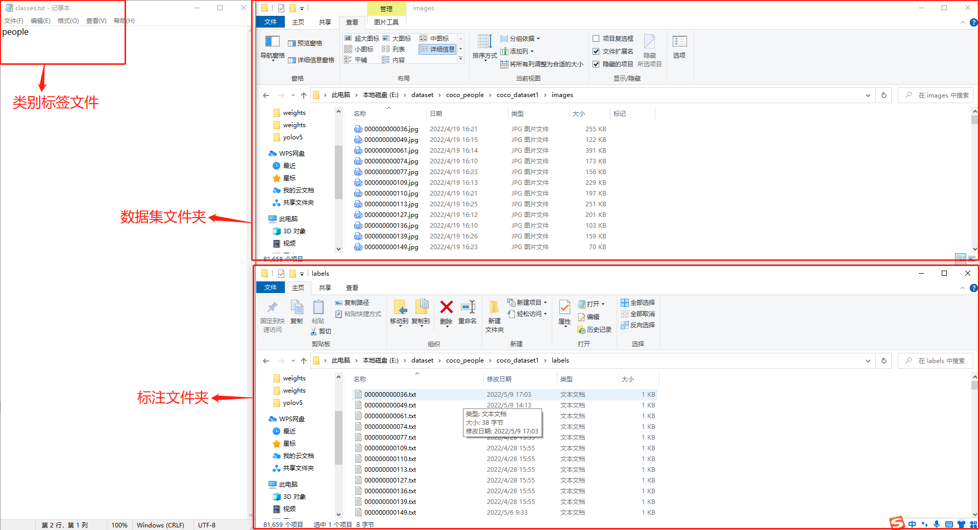980x530 pixels.
Task: Open 历史记录 file history
Action: point(595,329)
